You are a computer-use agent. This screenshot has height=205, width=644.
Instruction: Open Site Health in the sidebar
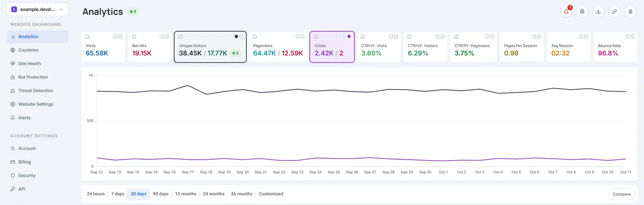38,64
